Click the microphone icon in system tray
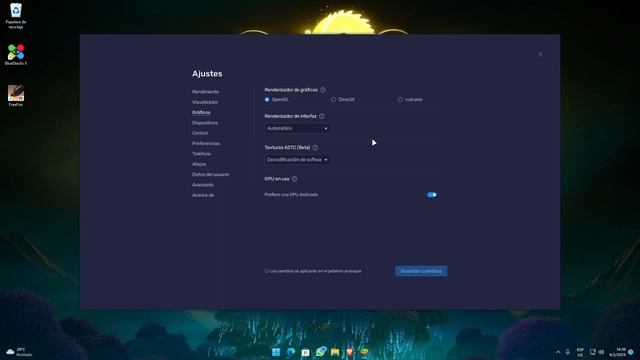The image size is (640, 360). click(567, 352)
